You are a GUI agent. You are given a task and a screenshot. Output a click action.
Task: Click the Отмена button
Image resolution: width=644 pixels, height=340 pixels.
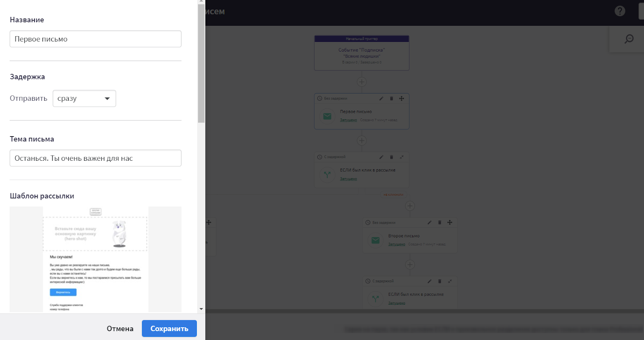(x=120, y=329)
